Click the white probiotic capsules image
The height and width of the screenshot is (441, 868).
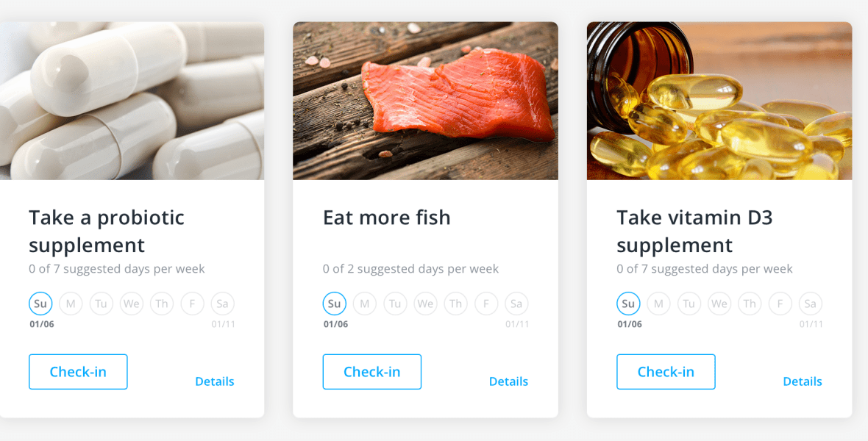(x=132, y=101)
